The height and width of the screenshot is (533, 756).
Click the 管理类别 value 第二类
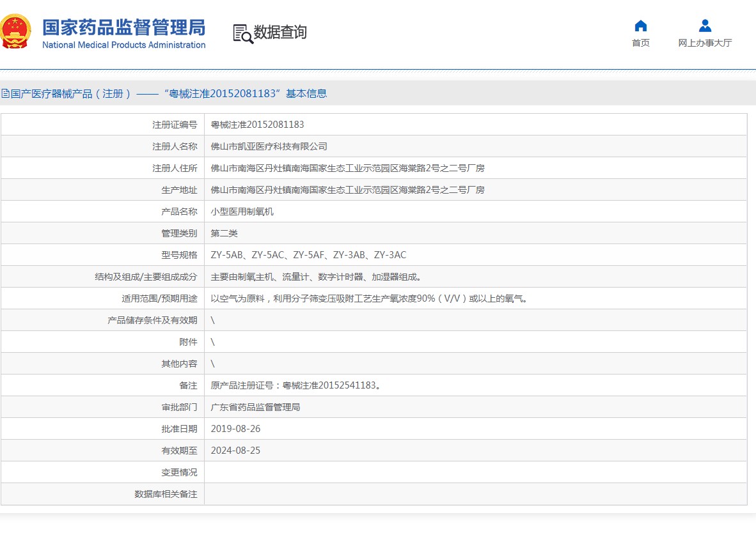tap(224, 233)
